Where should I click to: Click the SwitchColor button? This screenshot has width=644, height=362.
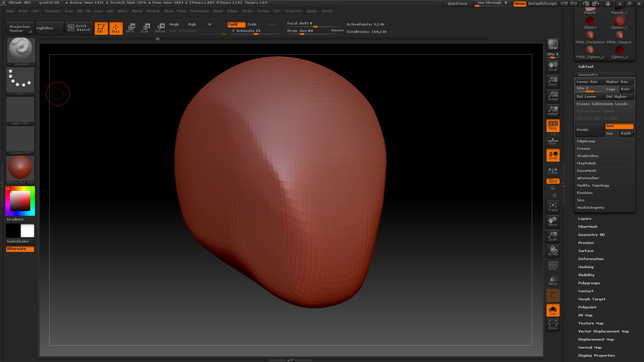[x=20, y=242]
